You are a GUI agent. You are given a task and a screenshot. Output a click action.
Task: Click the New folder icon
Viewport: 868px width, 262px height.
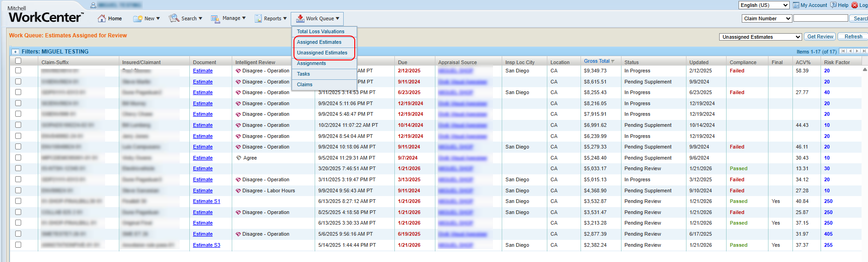pyautogui.click(x=137, y=18)
